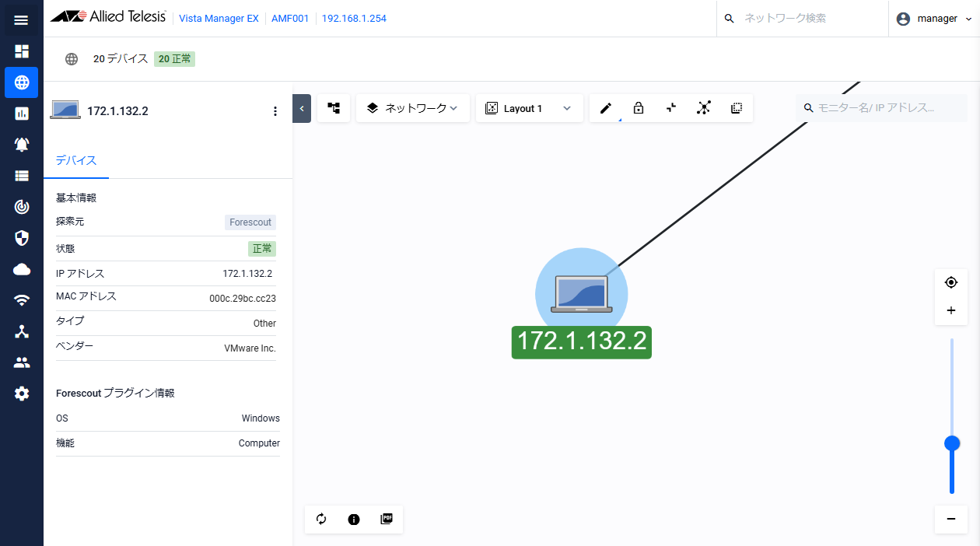
Task: Open the manager account dropdown
Action: point(934,19)
